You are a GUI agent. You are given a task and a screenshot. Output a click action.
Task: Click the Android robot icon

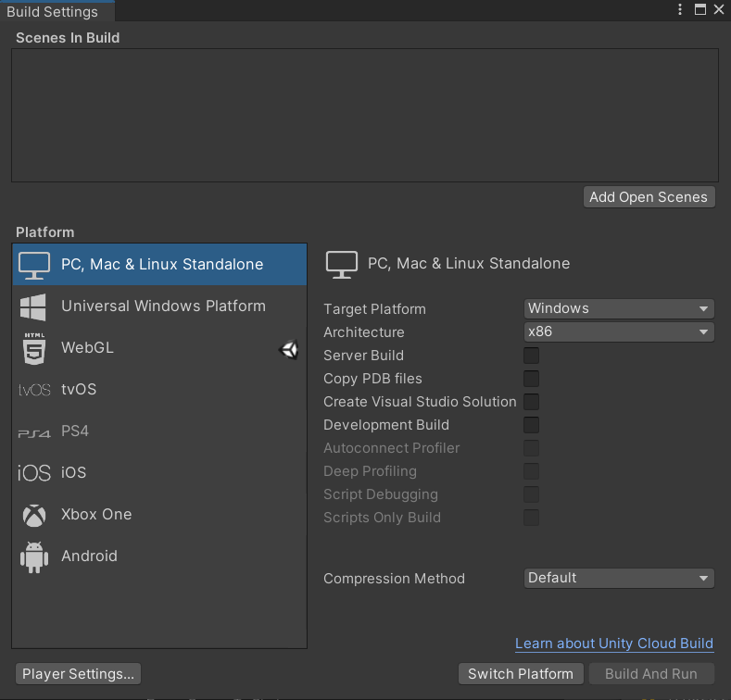coord(34,556)
